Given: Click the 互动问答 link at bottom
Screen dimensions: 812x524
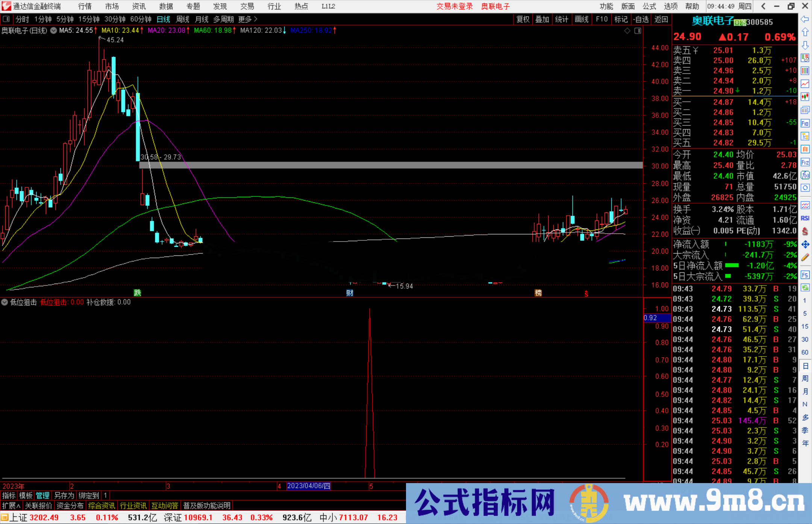Looking at the screenshot, I should pos(165,505).
